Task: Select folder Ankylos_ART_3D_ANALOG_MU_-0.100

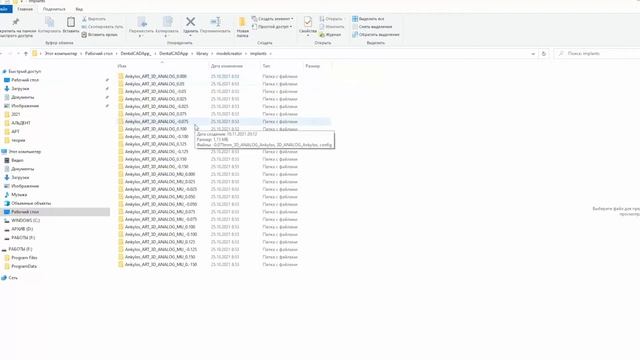Action: 161,234
